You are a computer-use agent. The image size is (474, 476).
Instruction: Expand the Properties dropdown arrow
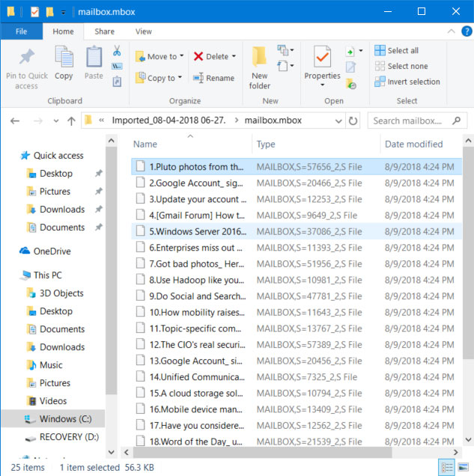point(322,85)
